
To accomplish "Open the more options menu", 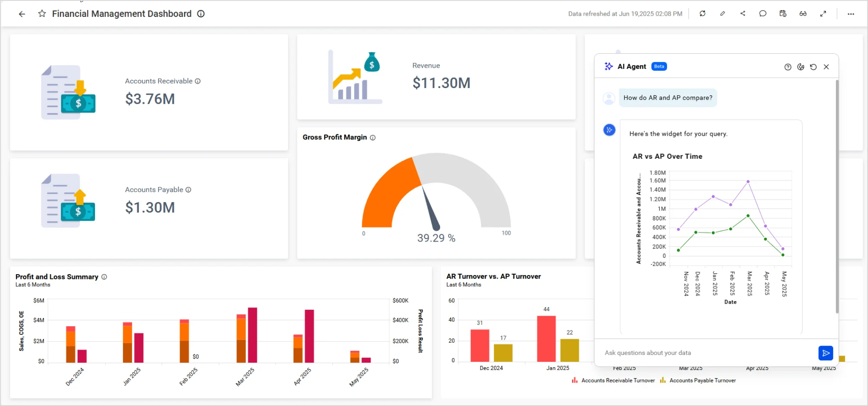I will [850, 13].
